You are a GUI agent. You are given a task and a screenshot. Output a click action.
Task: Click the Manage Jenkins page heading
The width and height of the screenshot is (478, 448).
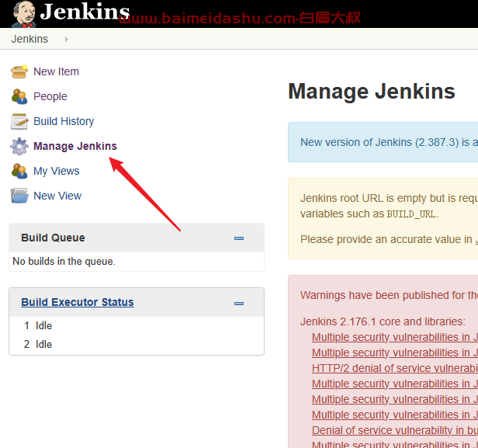coord(372,92)
